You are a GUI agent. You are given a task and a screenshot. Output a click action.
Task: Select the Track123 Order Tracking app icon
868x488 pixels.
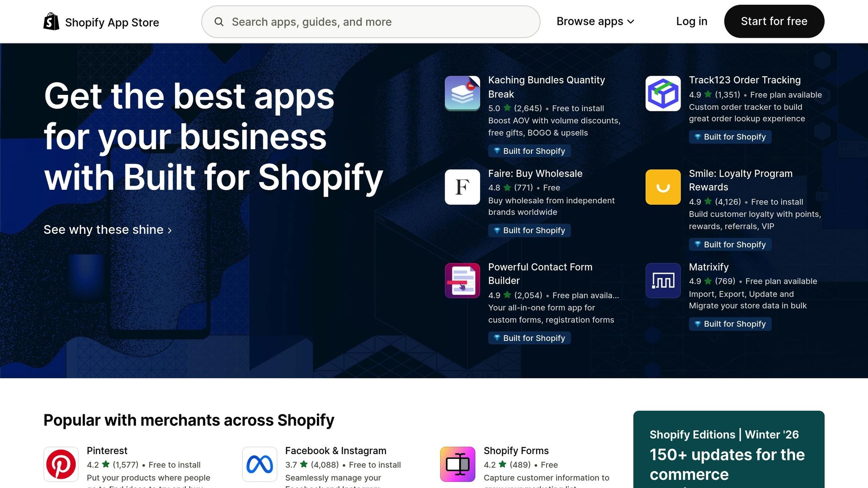coord(662,93)
